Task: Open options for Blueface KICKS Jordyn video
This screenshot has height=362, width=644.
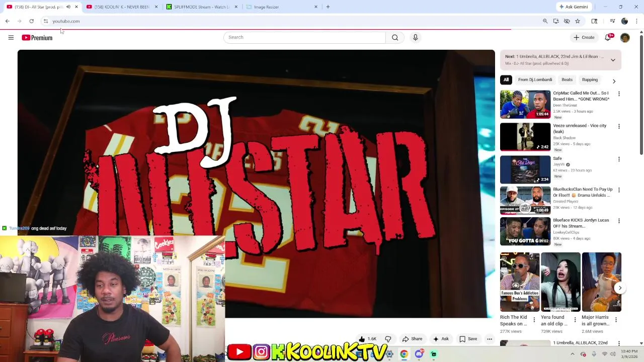Action: pyautogui.click(x=619, y=221)
